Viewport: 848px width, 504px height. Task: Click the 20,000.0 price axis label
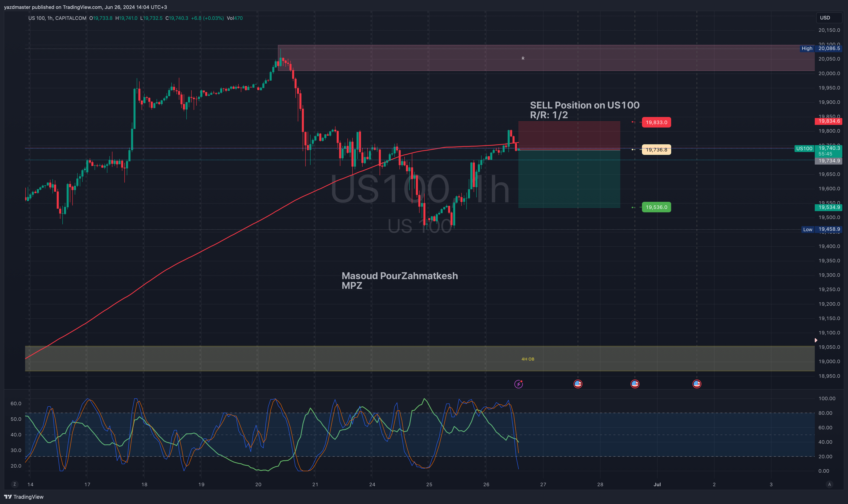coord(829,73)
